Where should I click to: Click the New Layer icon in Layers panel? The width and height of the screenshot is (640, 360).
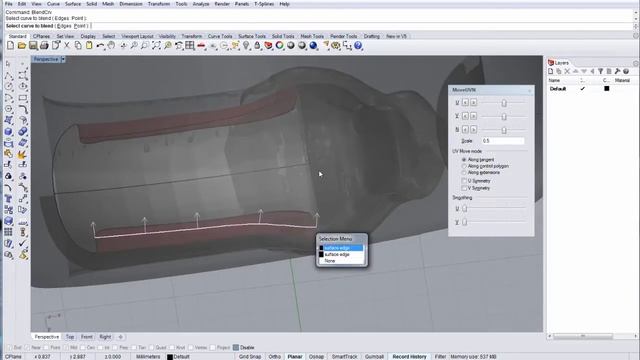[551, 71]
